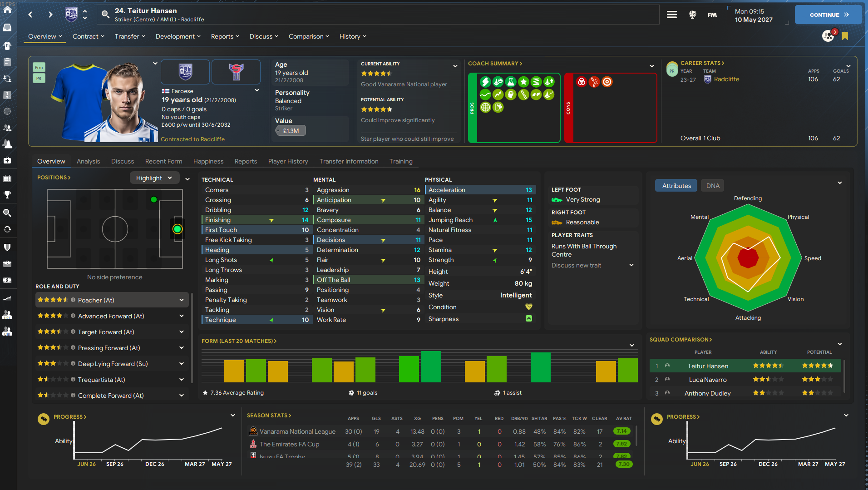Open the hamburger menu in top bar
This screenshot has width=868, height=490.
coord(672,15)
